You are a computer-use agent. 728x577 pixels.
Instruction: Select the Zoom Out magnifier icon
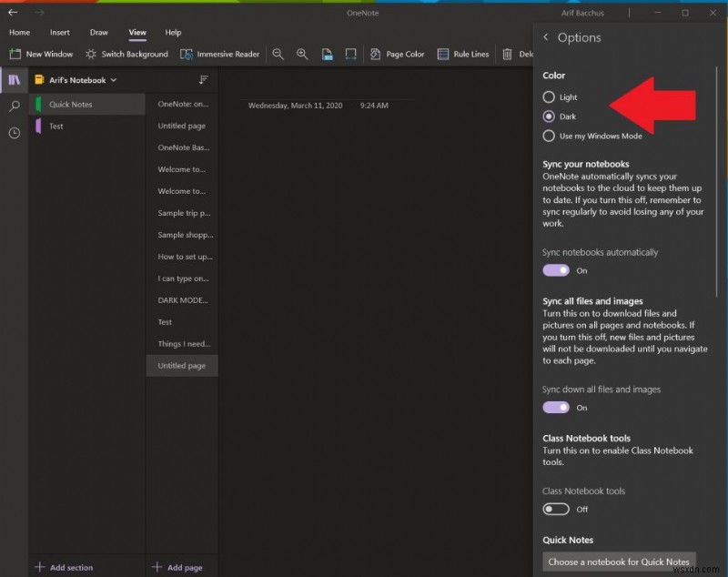coord(278,54)
